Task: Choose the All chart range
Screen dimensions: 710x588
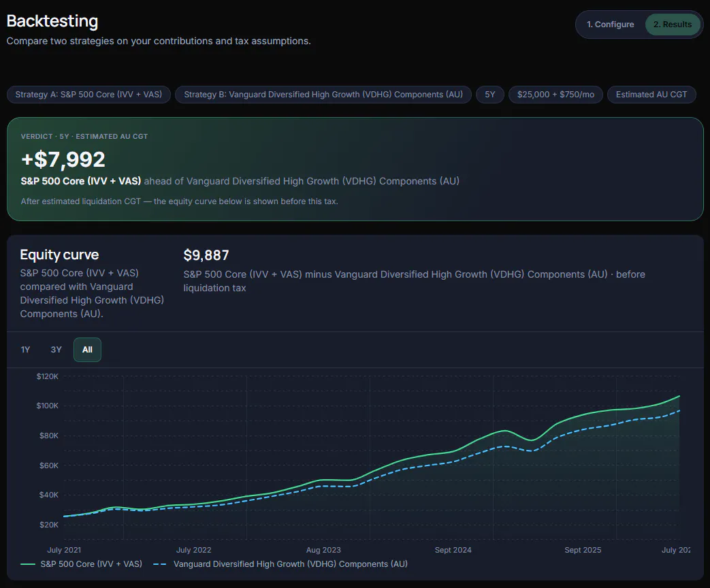Action: click(87, 349)
